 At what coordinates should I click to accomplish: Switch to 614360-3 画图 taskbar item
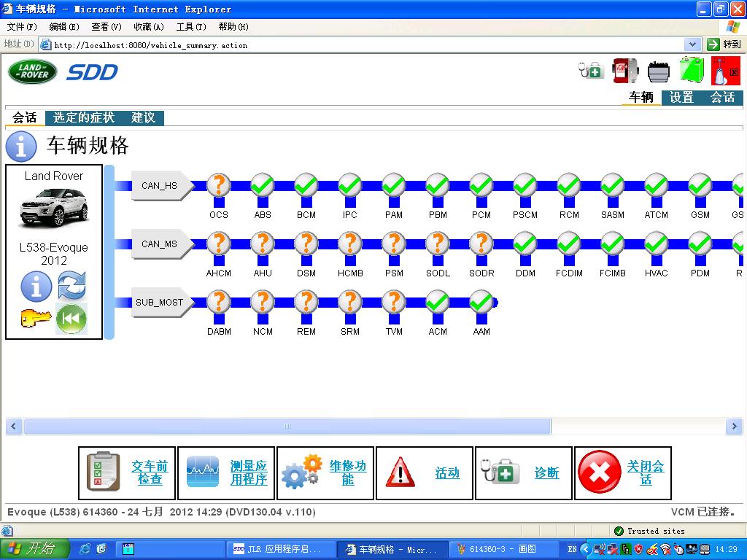pos(503,549)
